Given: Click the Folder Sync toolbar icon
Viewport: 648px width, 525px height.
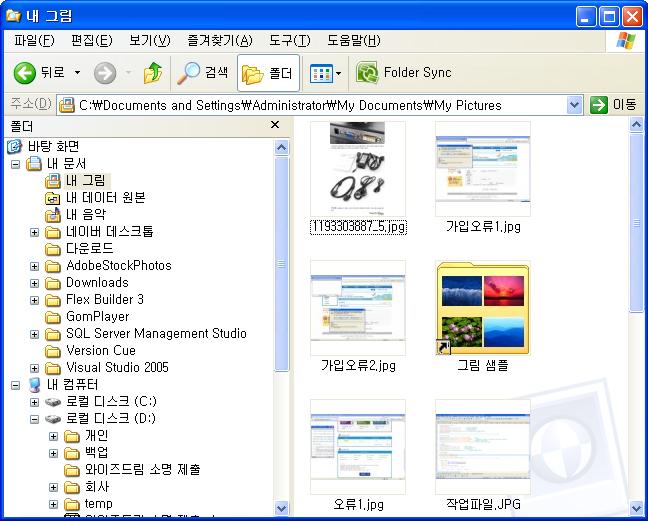Looking at the screenshot, I should tap(367, 73).
